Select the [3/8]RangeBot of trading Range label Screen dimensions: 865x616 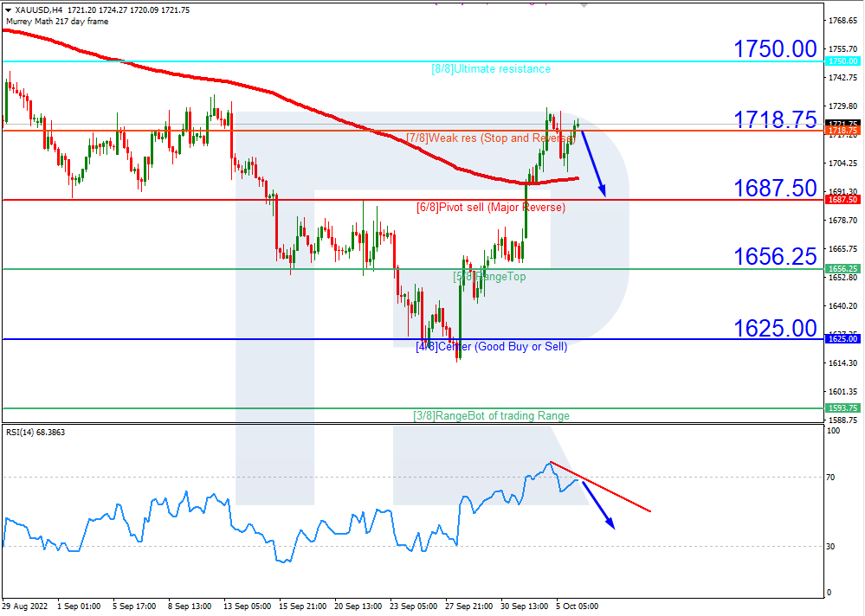coord(491,416)
